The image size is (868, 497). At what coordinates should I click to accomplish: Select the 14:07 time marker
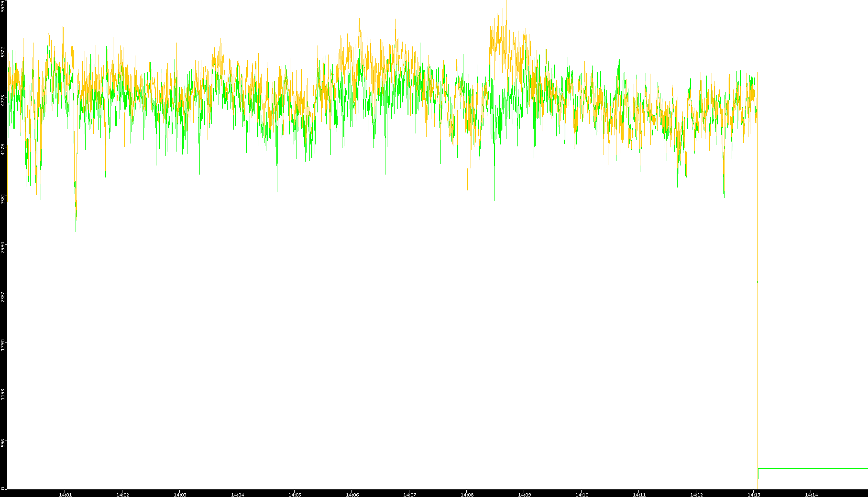click(x=409, y=494)
